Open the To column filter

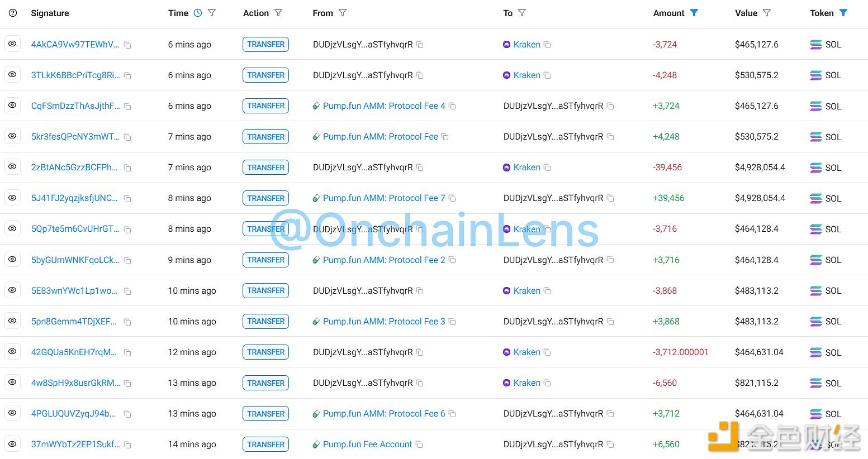click(x=522, y=13)
